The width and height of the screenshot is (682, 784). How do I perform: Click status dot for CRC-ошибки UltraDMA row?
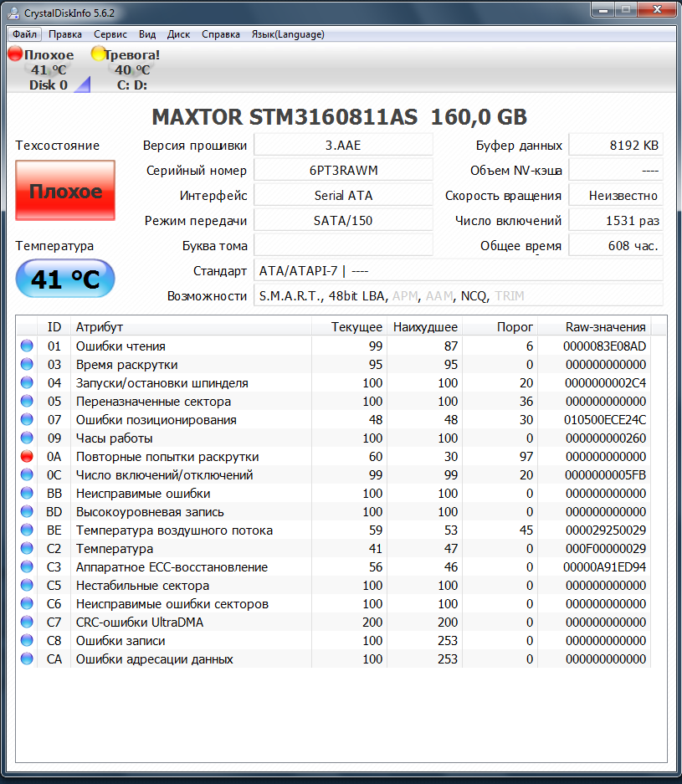coord(27,622)
